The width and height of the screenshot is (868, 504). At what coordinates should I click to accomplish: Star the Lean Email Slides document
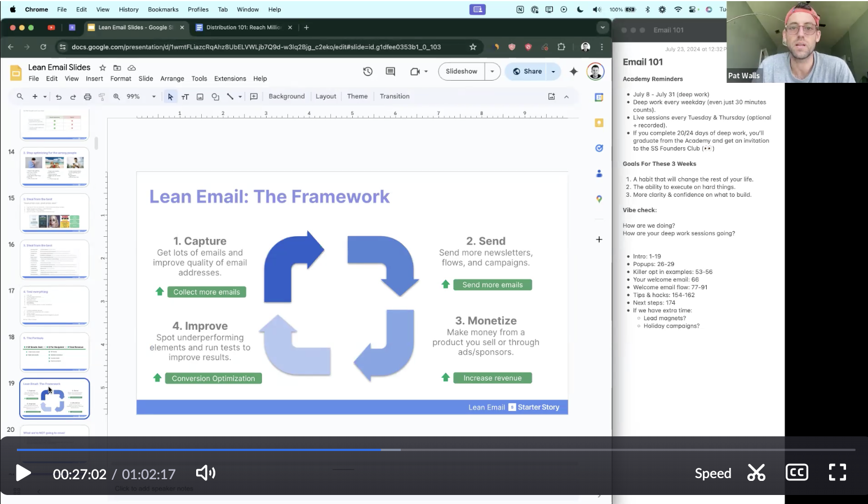[103, 68]
